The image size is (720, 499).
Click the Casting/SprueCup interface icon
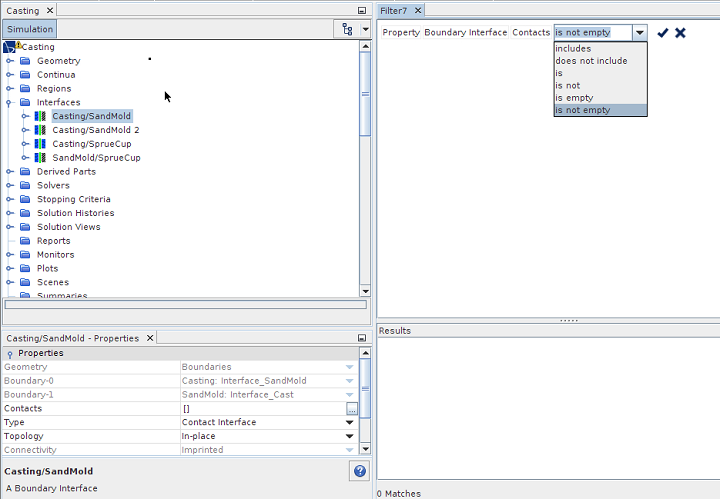(40, 144)
